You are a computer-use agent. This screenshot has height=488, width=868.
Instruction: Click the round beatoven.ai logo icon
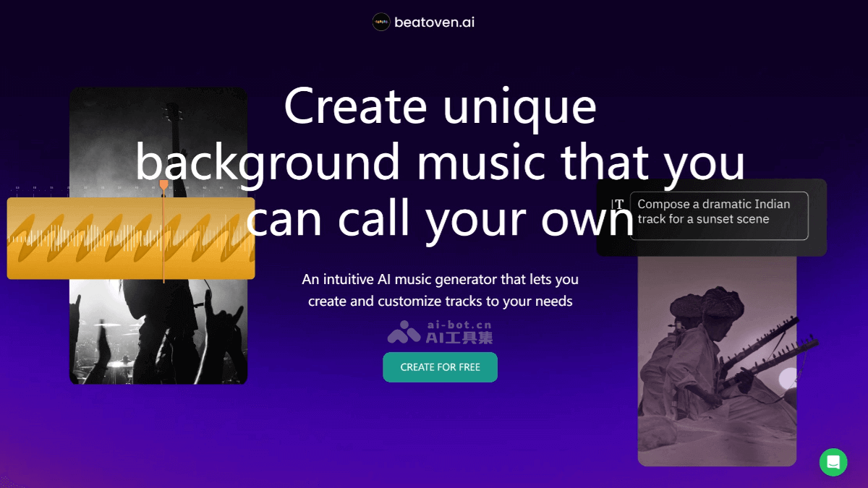tap(381, 22)
